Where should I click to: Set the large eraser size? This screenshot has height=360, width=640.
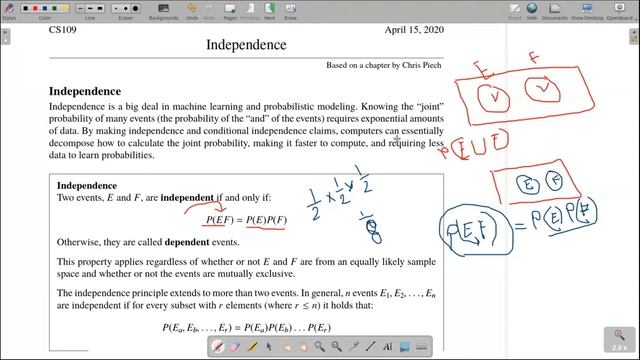[x=136, y=8]
